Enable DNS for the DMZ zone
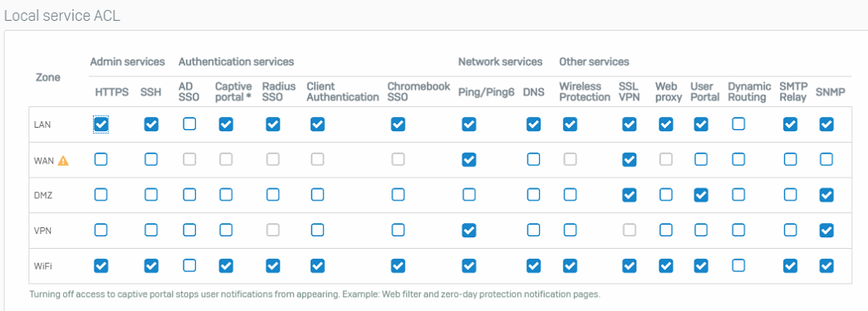 (533, 195)
